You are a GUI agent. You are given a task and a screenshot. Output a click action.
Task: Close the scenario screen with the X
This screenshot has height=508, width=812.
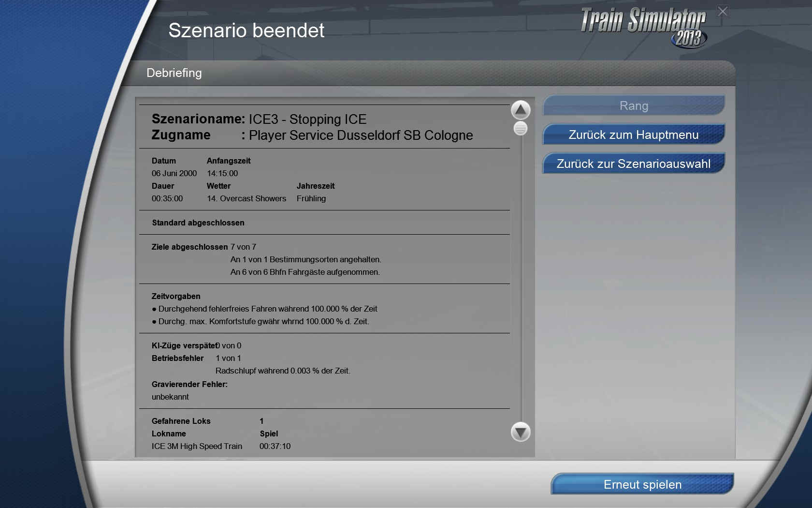723,12
